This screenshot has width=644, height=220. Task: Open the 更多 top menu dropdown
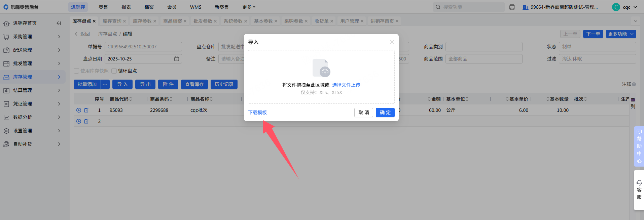pyautogui.click(x=249, y=7)
